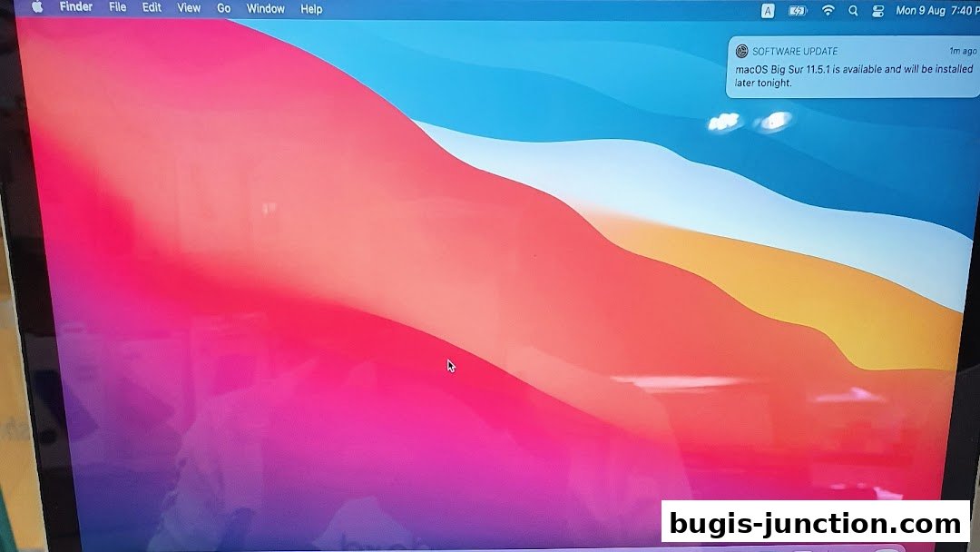980x552 pixels.
Task: Open Spotlight search magnifier
Action: pyautogui.click(x=853, y=11)
